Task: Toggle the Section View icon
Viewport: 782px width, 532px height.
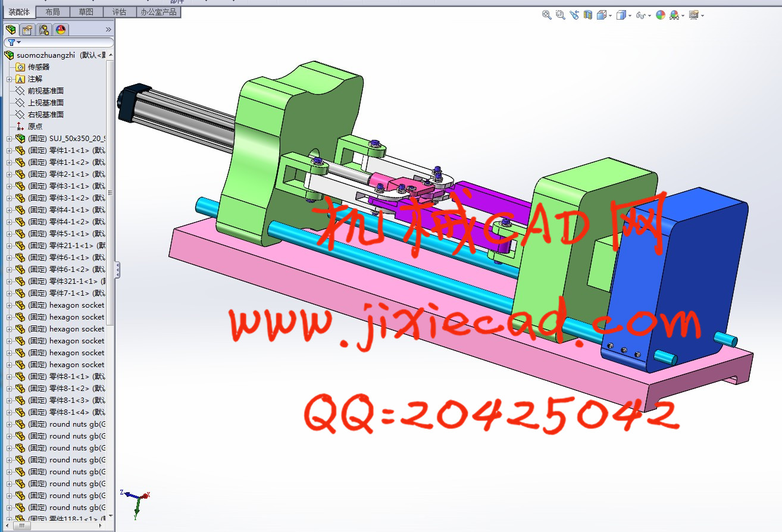Action: click(x=588, y=15)
